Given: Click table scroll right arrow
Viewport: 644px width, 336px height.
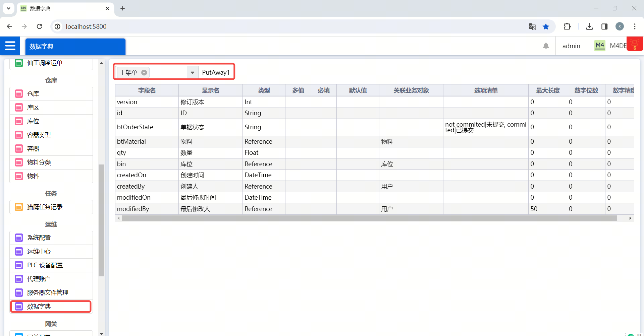Looking at the screenshot, I should (x=630, y=218).
